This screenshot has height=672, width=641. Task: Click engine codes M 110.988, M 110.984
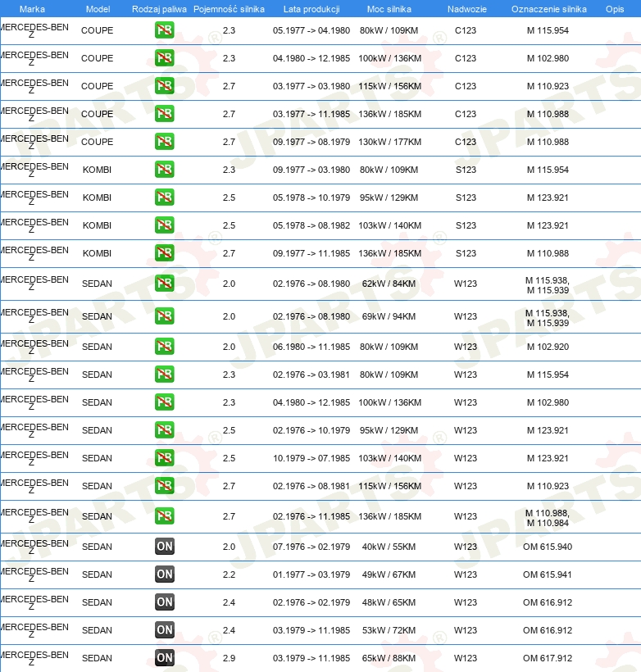[548, 518]
